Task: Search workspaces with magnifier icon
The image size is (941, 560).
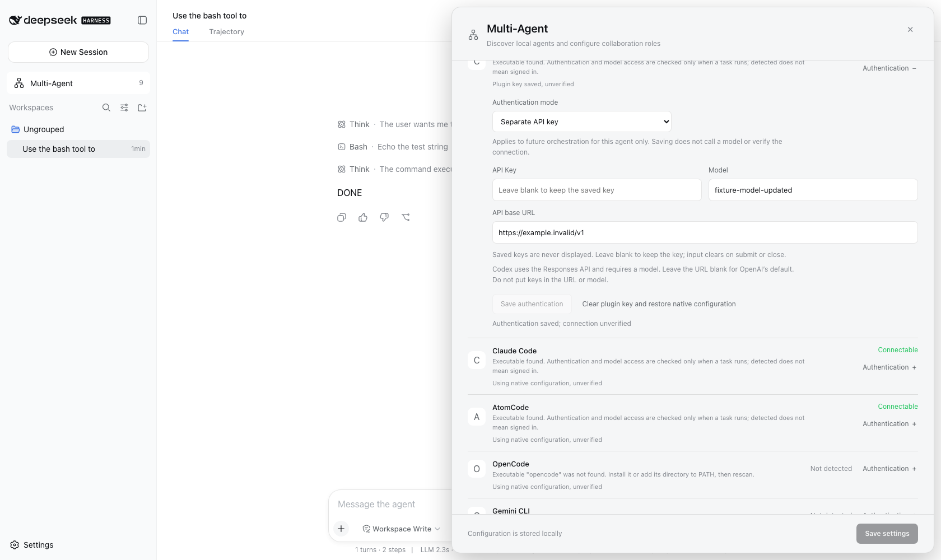Action: pos(106,108)
